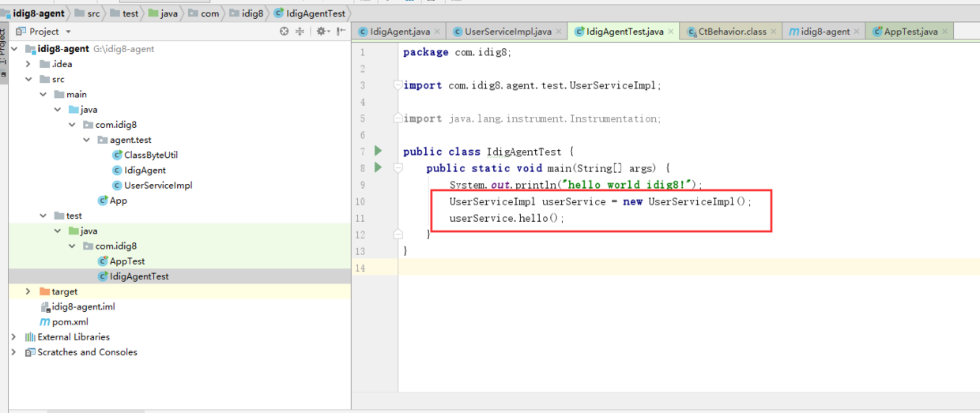
Task: Click the collapse all icon in Project panel
Action: 300,32
